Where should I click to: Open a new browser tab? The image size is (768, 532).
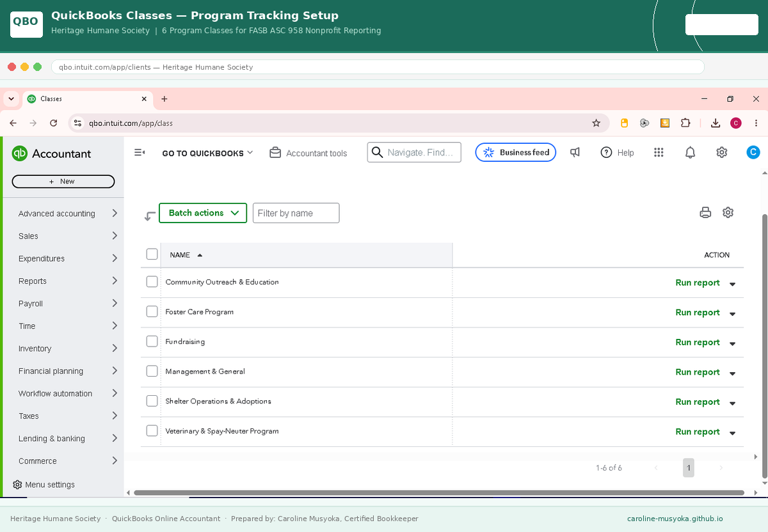point(164,98)
